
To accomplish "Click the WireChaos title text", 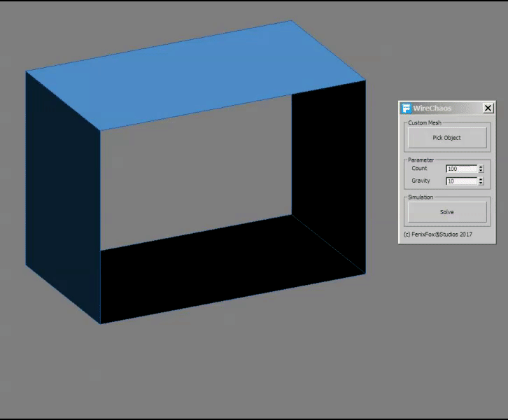I will click(x=432, y=108).
